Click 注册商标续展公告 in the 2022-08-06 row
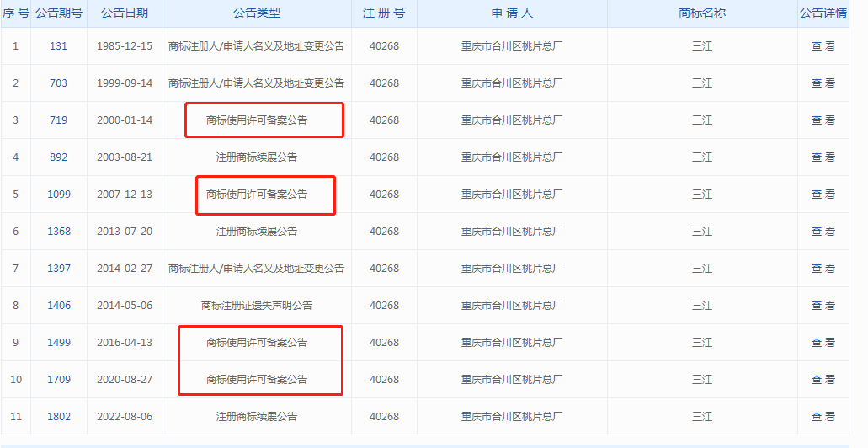 257,417
